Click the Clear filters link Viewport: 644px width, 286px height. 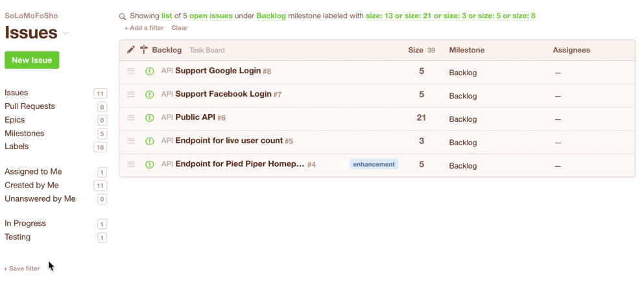[x=180, y=28]
